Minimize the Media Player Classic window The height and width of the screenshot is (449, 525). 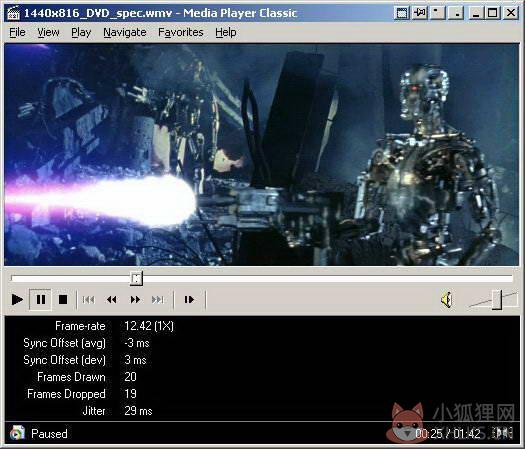click(475, 13)
